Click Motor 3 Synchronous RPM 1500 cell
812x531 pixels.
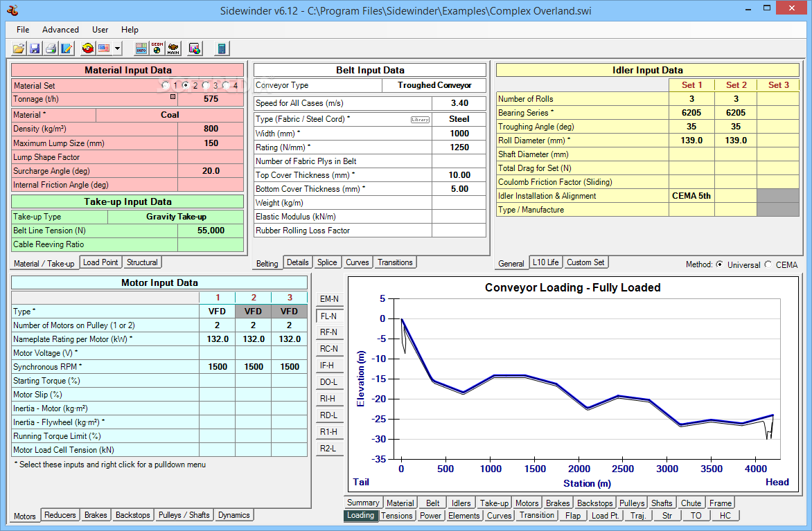(290, 366)
